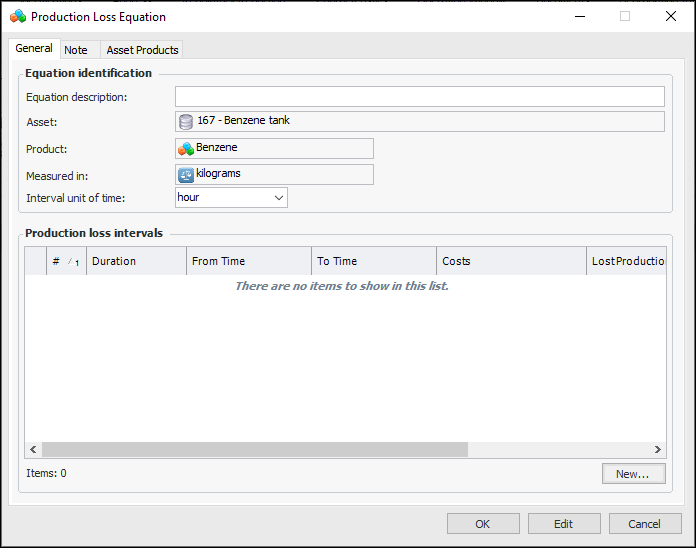
Task: Click the left arrow of horizontal scrollbar
Action: [33, 449]
